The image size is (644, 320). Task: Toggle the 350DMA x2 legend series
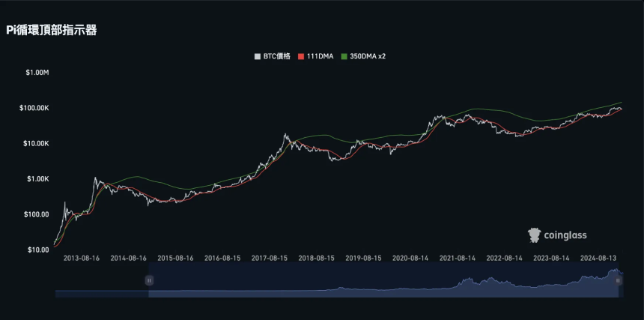(x=363, y=57)
